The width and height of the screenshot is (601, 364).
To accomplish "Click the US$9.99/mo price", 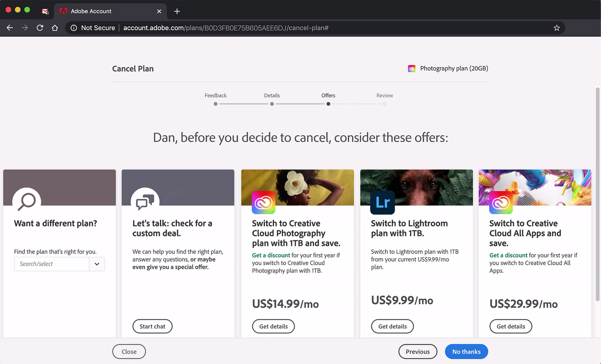I will coord(402,300).
